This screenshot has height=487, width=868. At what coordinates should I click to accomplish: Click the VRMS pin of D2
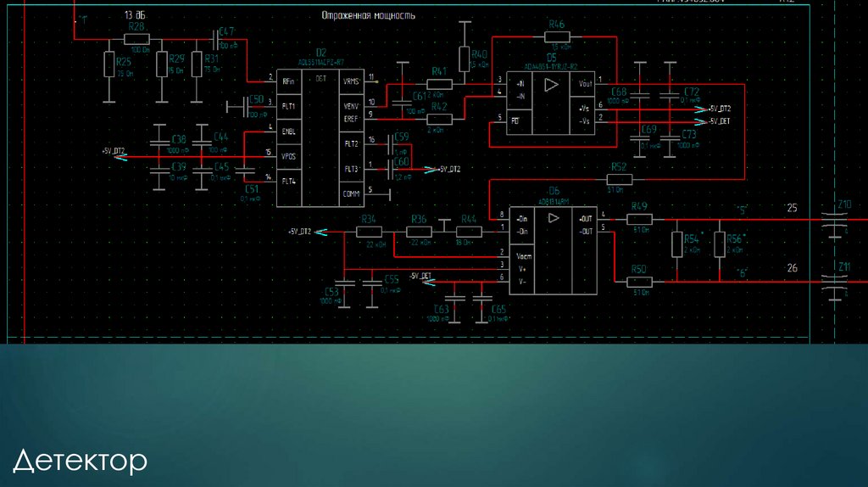[x=351, y=81]
